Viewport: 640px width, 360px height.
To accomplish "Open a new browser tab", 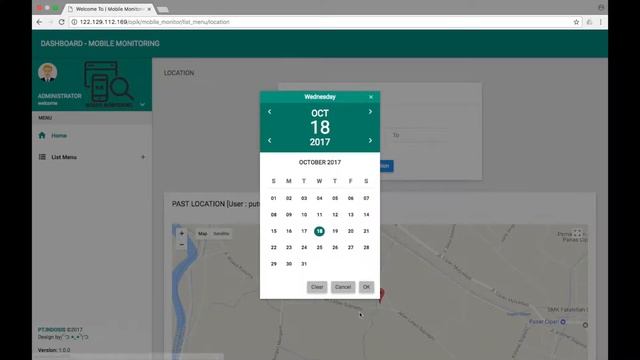I will (162, 9).
